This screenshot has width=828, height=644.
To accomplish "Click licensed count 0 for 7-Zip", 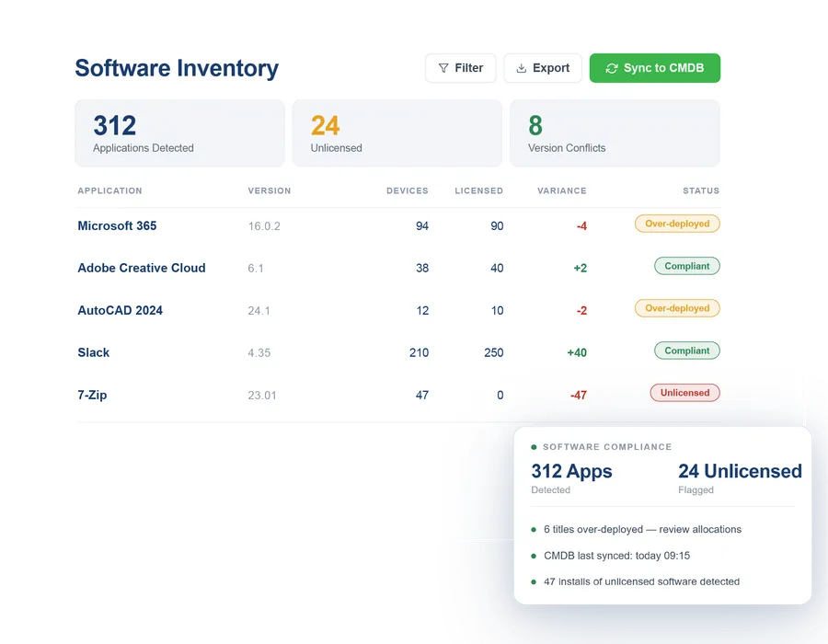I will pos(500,395).
